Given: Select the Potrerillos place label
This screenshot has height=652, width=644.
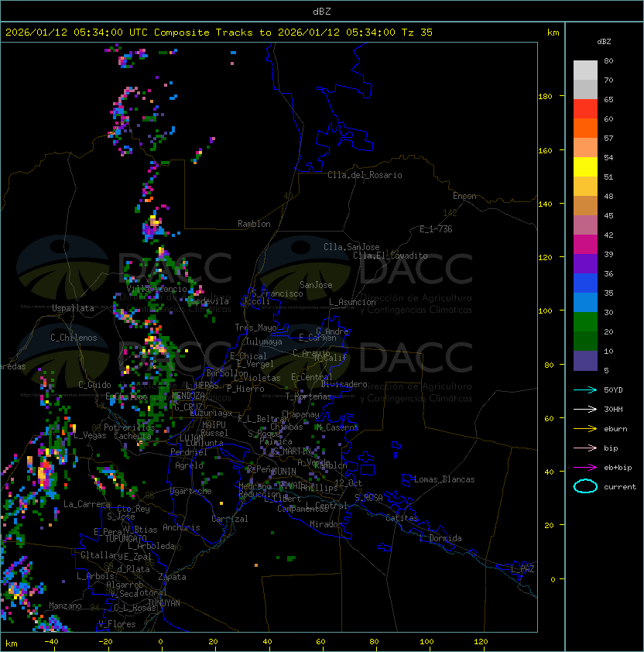Looking at the screenshot, I should (x=129, y=427).
